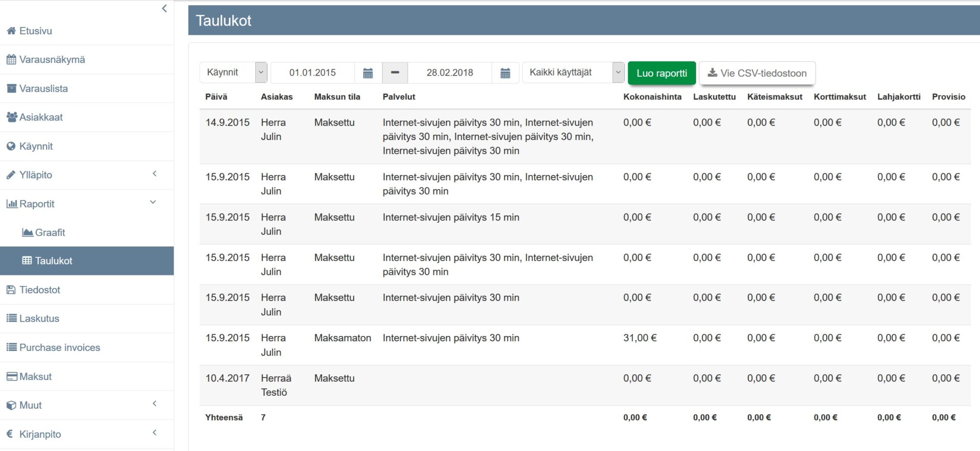Expand the Muut submenu

154,404
